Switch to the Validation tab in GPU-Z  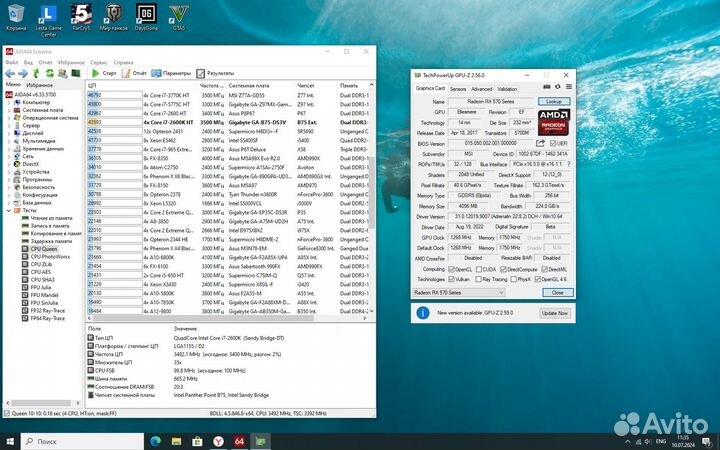point(507,89)
